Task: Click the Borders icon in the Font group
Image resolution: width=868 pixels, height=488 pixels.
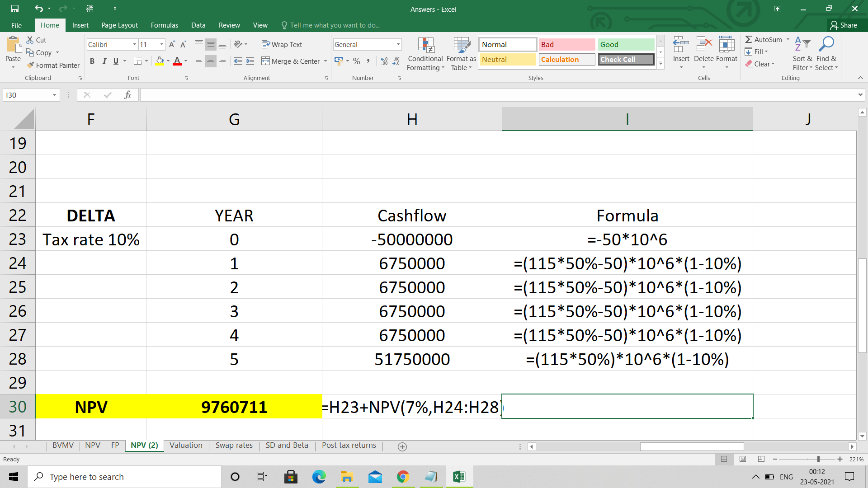Action: click(x=138, y=61)
